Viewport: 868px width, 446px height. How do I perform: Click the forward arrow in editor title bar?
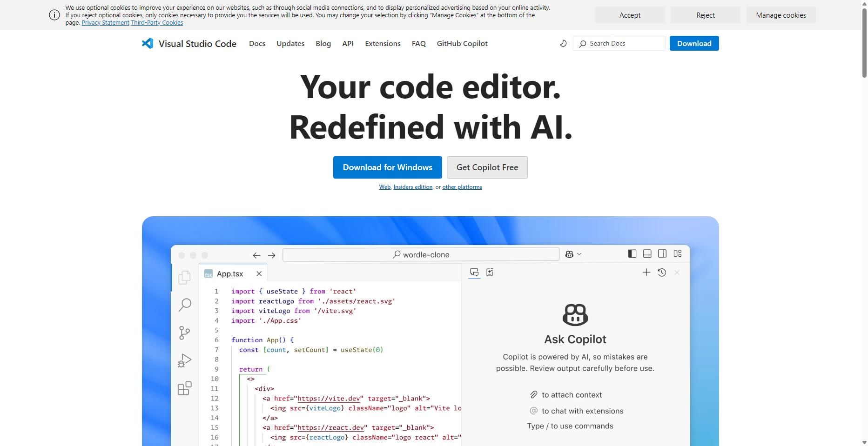pos(272,255)
